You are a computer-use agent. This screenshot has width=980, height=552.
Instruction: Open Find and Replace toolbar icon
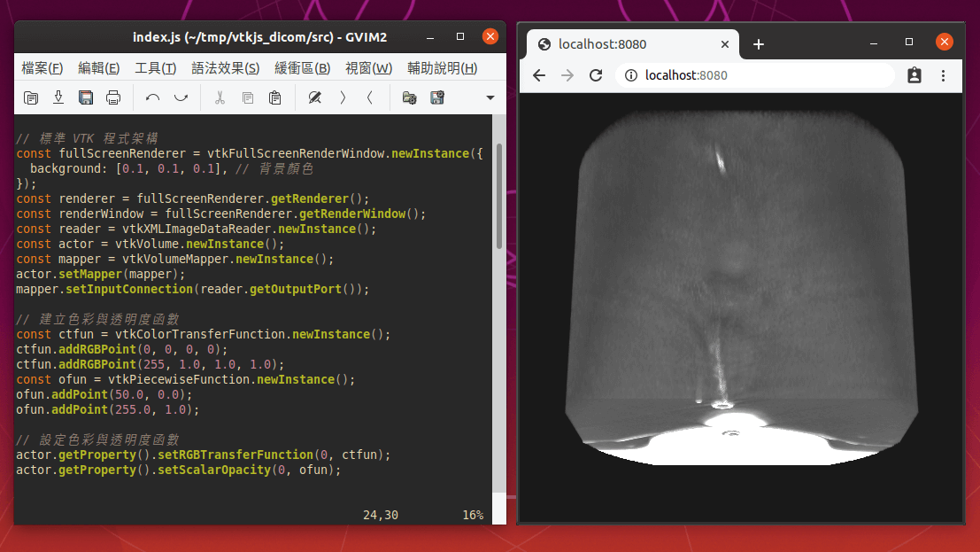pyautogui.click(x=314, y=97)
